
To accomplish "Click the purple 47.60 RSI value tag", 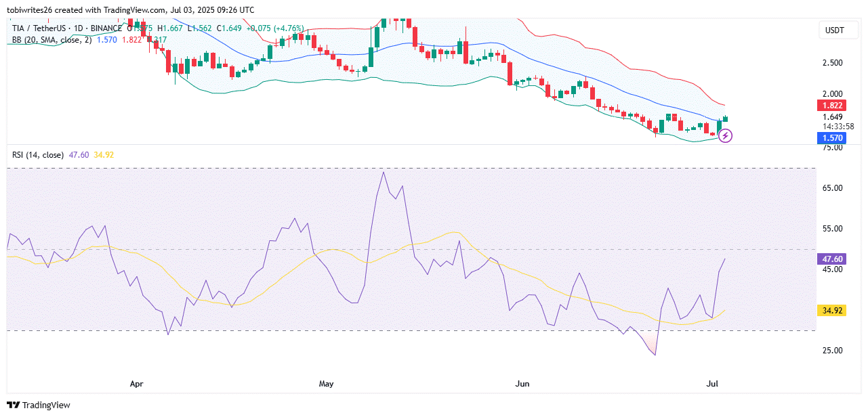I will tap(833, 259).
